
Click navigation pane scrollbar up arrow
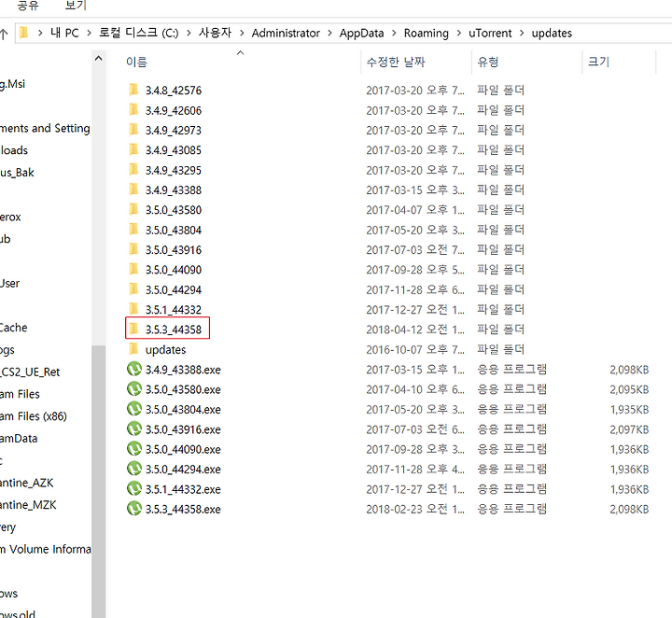point(99,58)
